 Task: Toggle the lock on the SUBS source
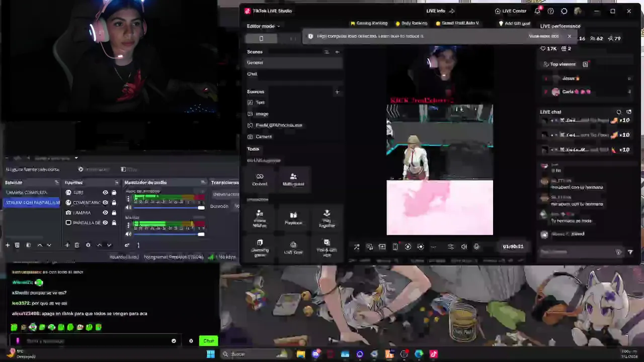pyautogui.click(x=114, y=193)
